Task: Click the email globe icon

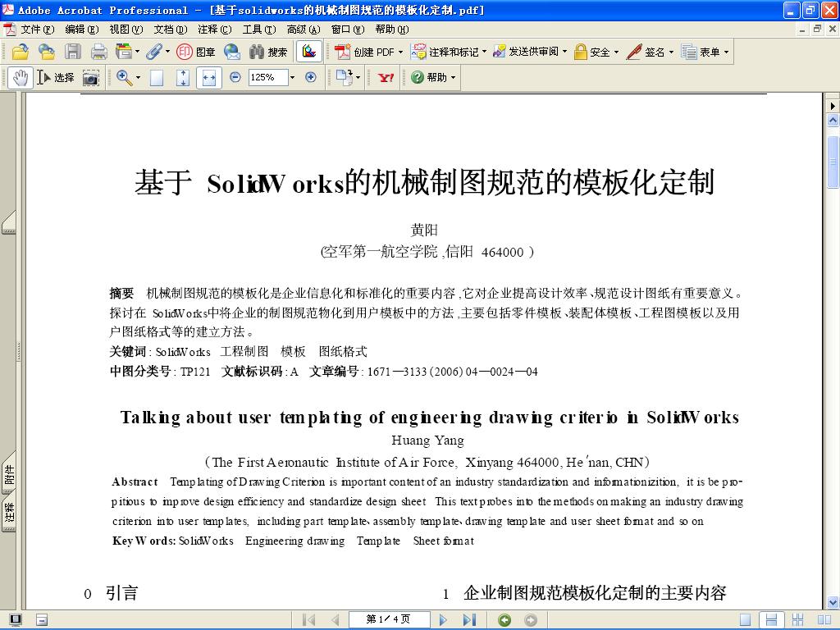Action: point(231,52)
